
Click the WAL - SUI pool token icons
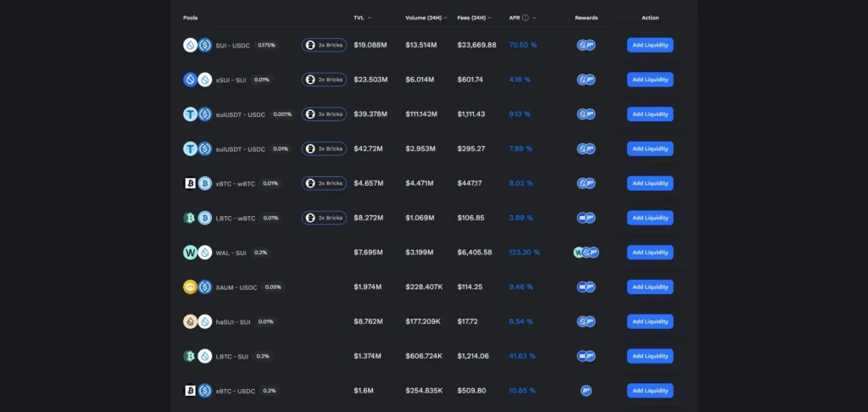pos(198,253)
